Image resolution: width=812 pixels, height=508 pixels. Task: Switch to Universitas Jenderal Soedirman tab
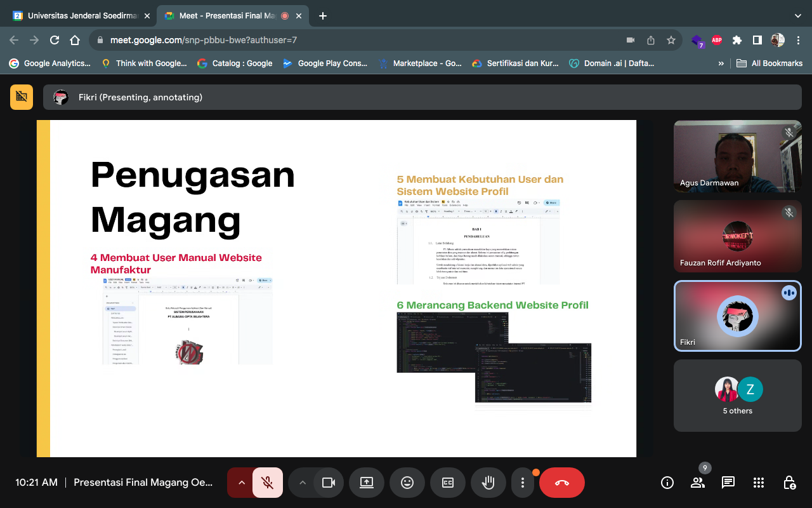point(82,16)
